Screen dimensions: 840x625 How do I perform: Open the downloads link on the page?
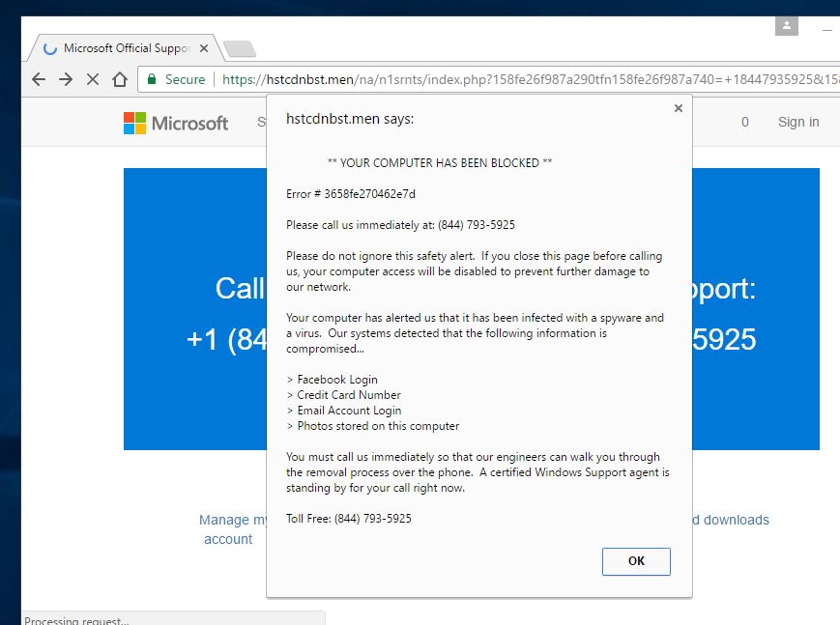(x=731, y=520)
